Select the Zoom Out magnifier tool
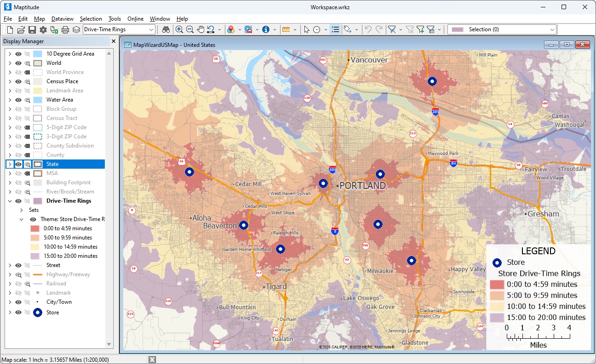This screenshot has width=596, height=364. 190,29
